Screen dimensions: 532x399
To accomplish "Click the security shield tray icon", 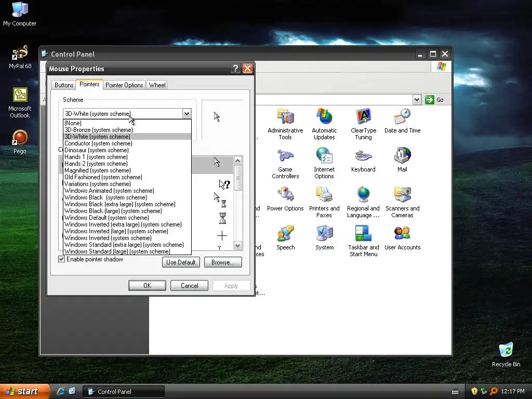I will [x=474, y=391].
